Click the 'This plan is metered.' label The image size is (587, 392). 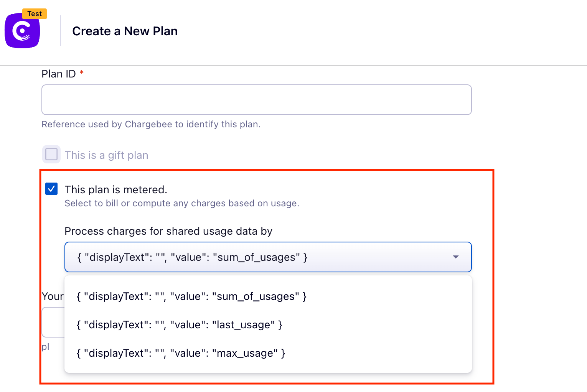[x=116, y=189]
